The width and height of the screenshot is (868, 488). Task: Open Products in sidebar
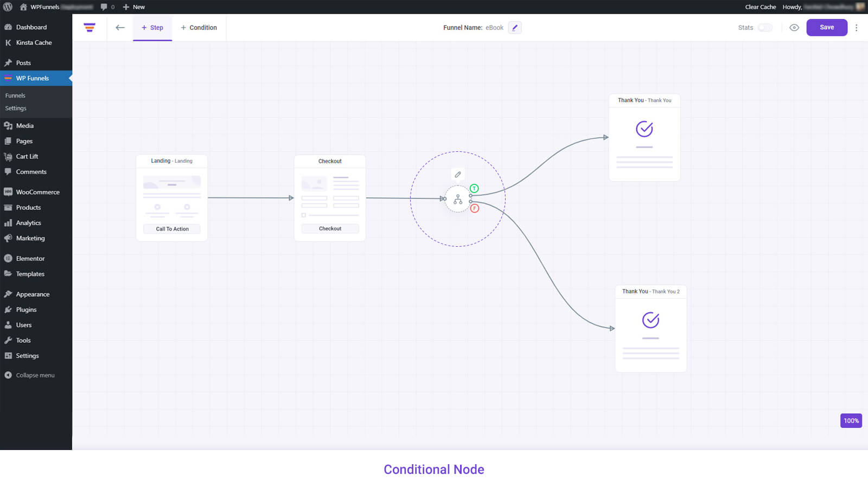(x=36, y=208)
